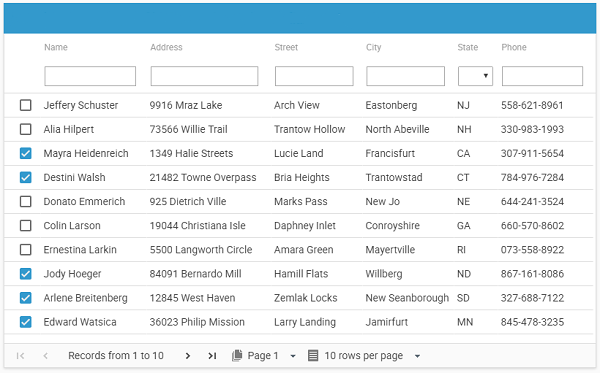This screenshot has width=600, height=373.
Task: Sort by the City column header
Action: click(x=373, y=47)
